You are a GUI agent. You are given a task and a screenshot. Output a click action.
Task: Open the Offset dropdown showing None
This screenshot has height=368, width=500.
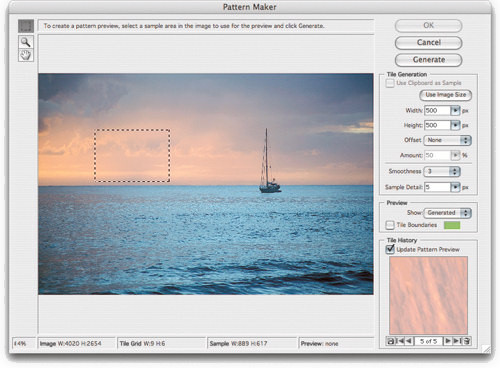[447, 140]
